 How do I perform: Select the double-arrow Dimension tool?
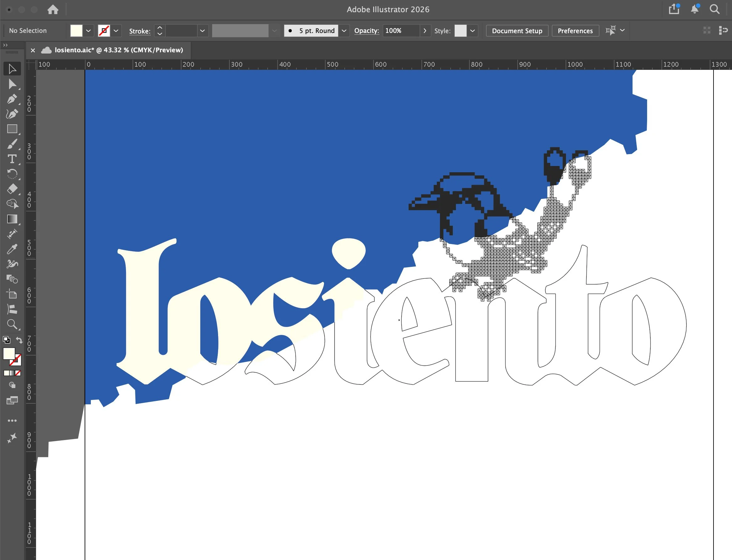(12, 234)
